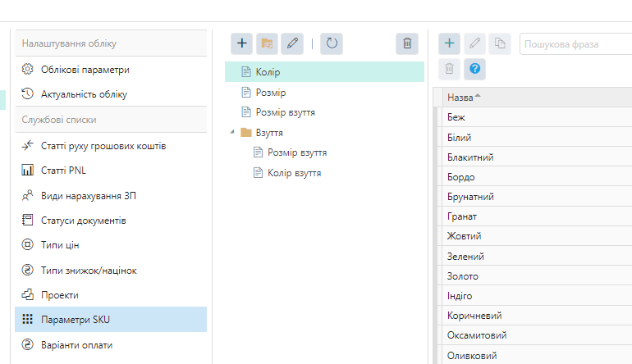632x364 pixels.
Task: Click the copy icon in values toolbar
Action: click(x=498, y=43)
